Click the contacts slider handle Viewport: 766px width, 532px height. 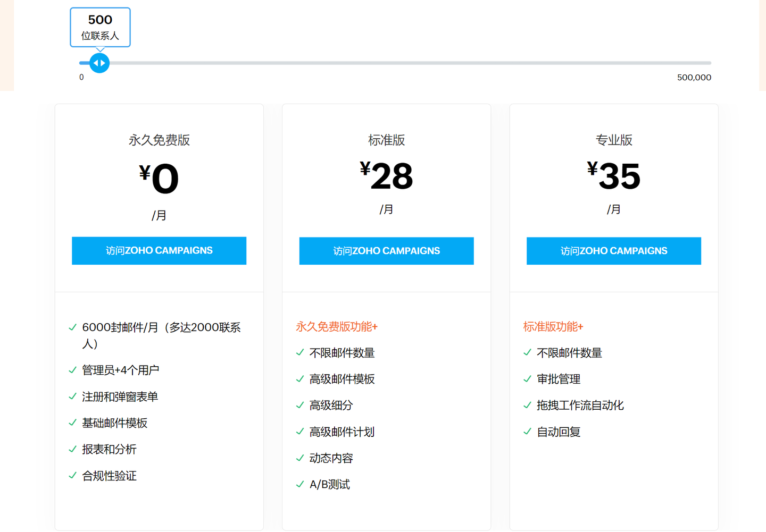[99, 63]
